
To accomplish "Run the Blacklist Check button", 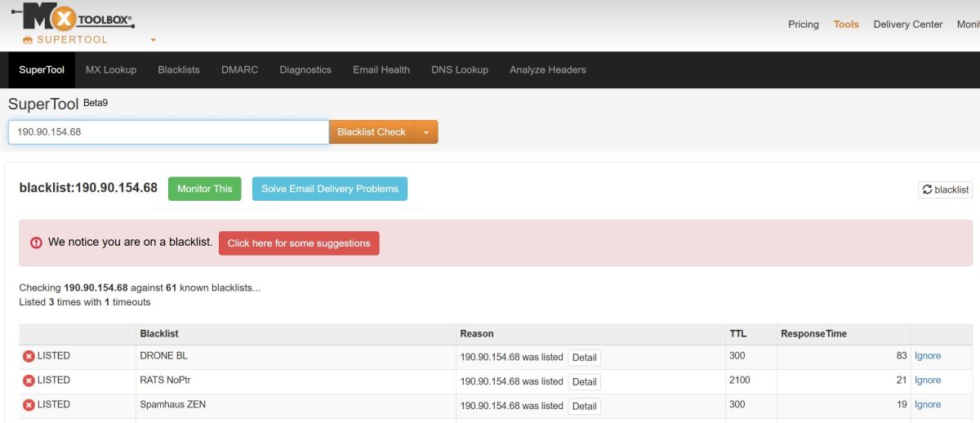I will 372,131.
